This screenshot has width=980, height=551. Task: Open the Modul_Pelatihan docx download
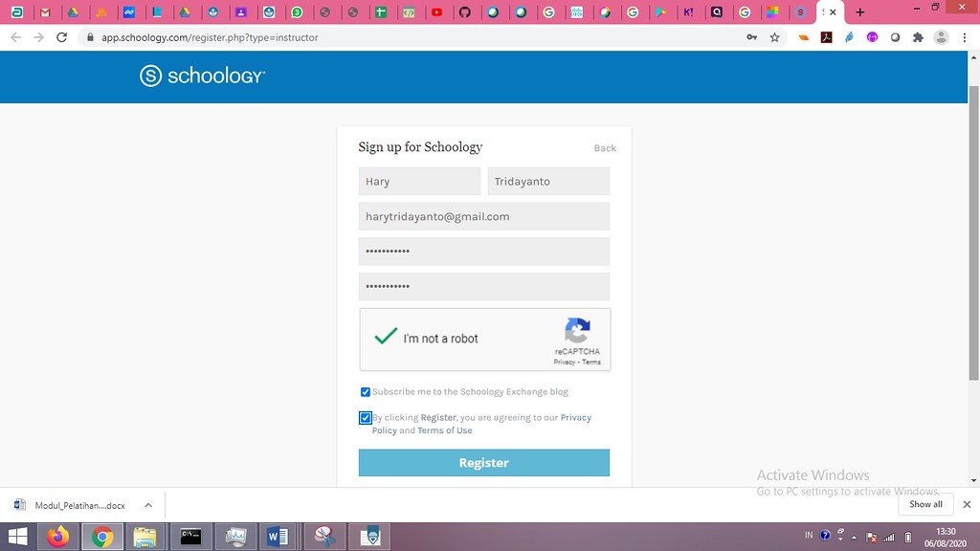click(71, 505)
